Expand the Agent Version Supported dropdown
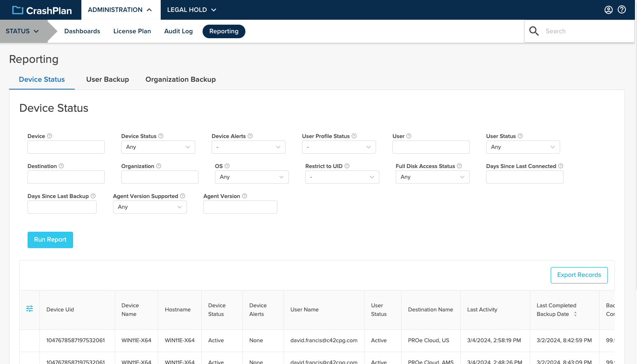 tap(150, 207)
